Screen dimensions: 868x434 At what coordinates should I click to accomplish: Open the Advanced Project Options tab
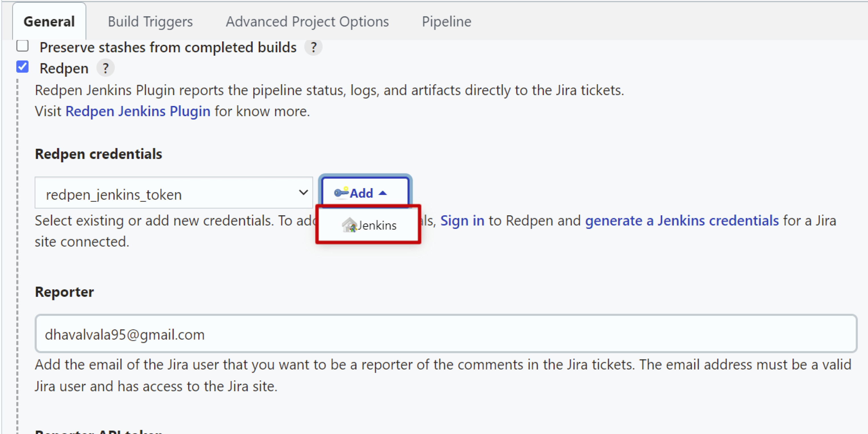tap(307, 22)
